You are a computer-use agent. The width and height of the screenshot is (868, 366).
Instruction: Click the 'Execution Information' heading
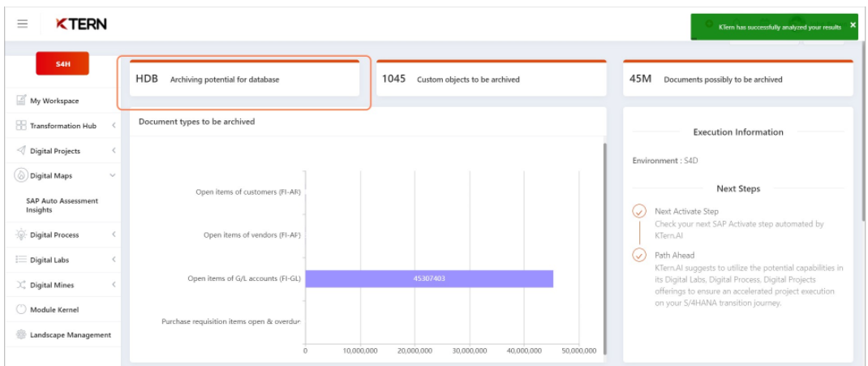point(738,132)
